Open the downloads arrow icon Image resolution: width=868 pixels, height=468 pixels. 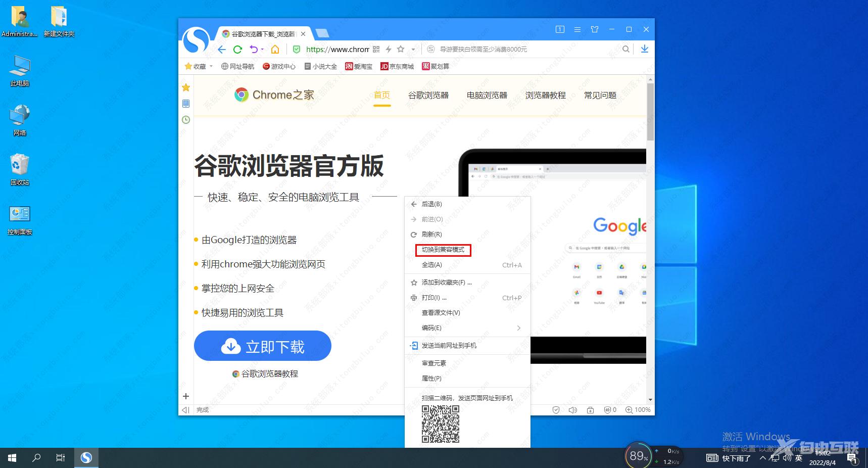pos(644,49)
